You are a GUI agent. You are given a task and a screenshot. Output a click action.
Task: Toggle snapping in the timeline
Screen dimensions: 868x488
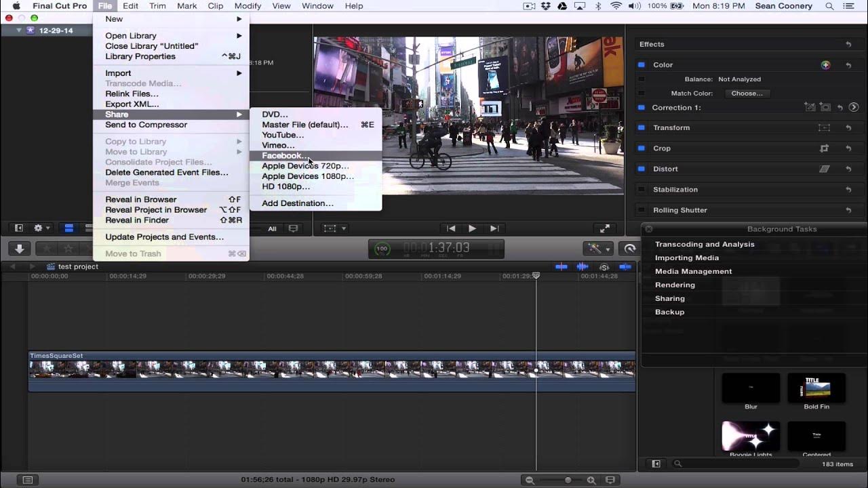pos(625,267)
